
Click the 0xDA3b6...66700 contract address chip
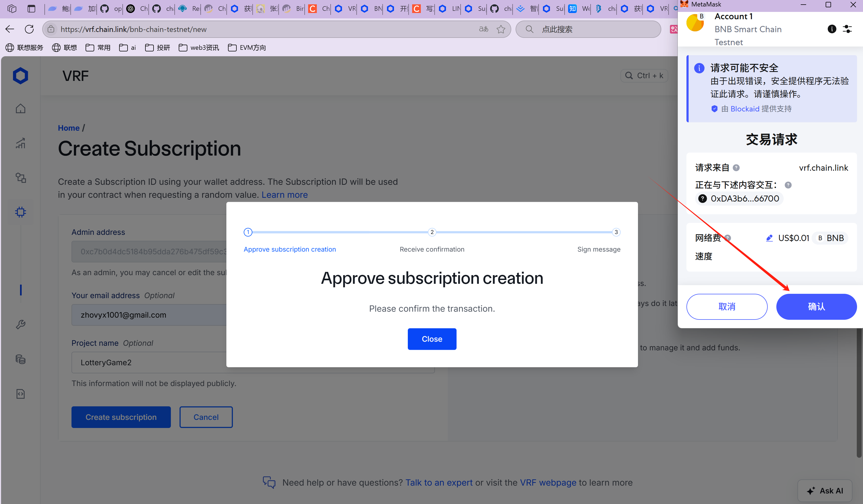(x=739, y=199)
